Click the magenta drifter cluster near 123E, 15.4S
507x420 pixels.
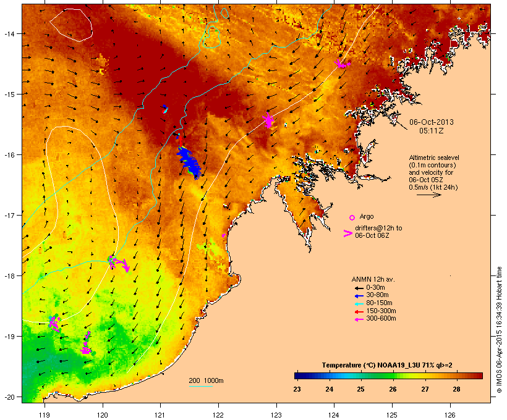tap(268, 120)
